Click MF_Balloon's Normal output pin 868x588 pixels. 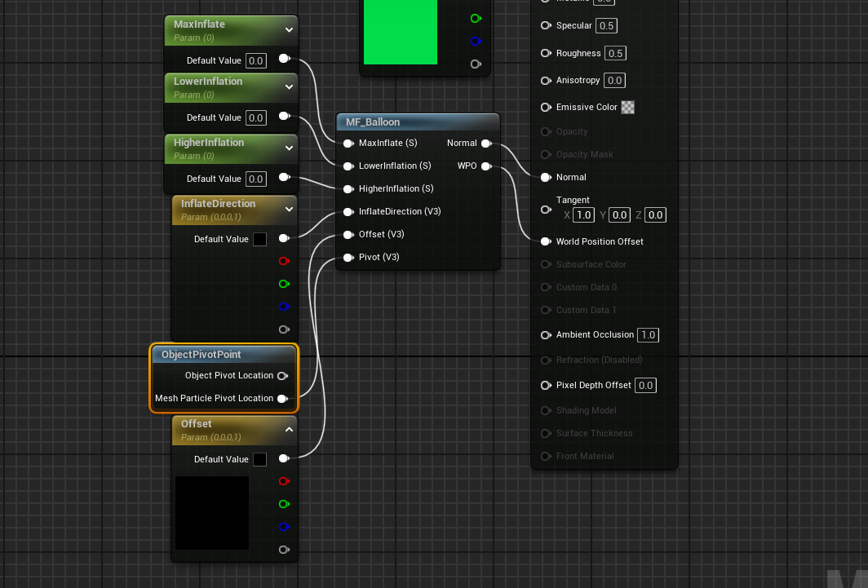486,144
